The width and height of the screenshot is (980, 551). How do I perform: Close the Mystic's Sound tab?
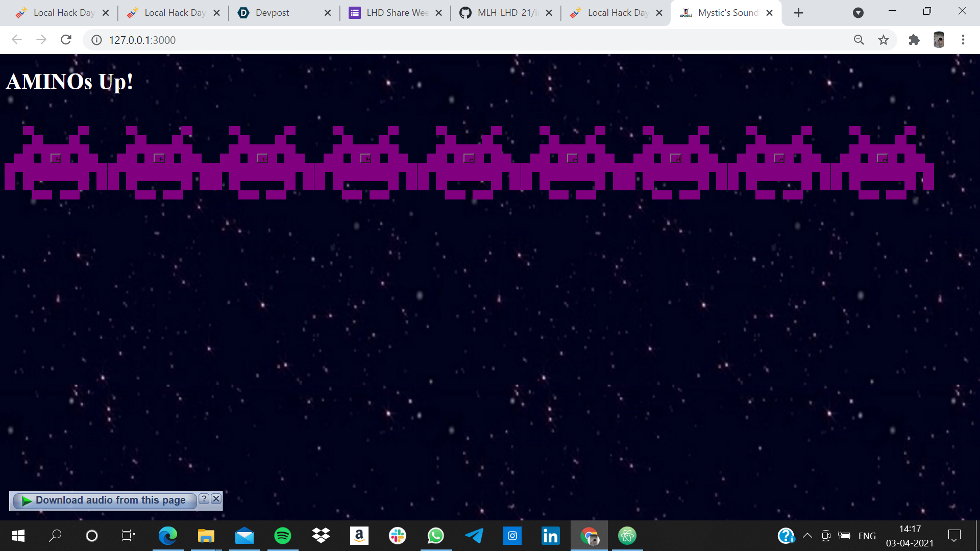point(769,13)
